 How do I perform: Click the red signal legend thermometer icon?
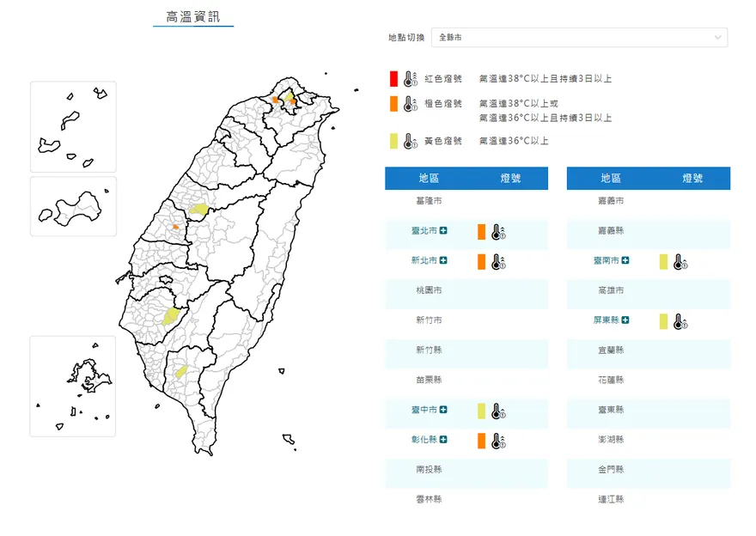tap(410, 79)
